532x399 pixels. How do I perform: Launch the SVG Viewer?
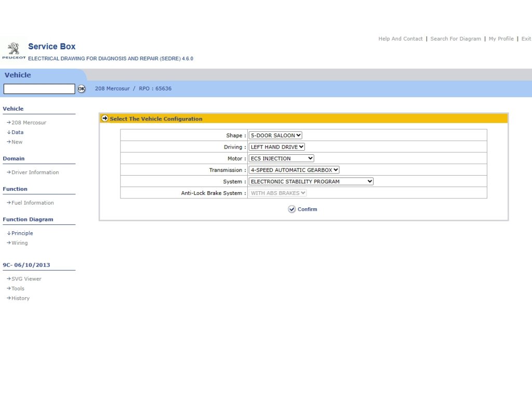click(x=26, y=279)
